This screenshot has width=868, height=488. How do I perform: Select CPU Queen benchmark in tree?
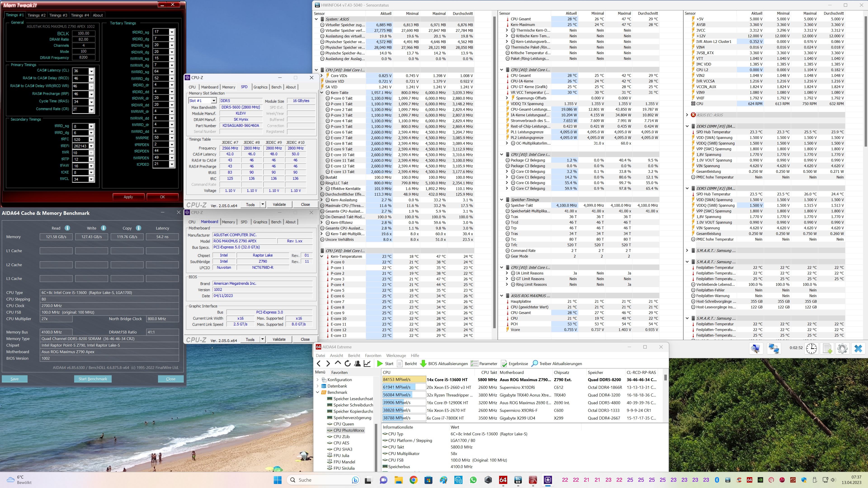[x=343, y=424]
